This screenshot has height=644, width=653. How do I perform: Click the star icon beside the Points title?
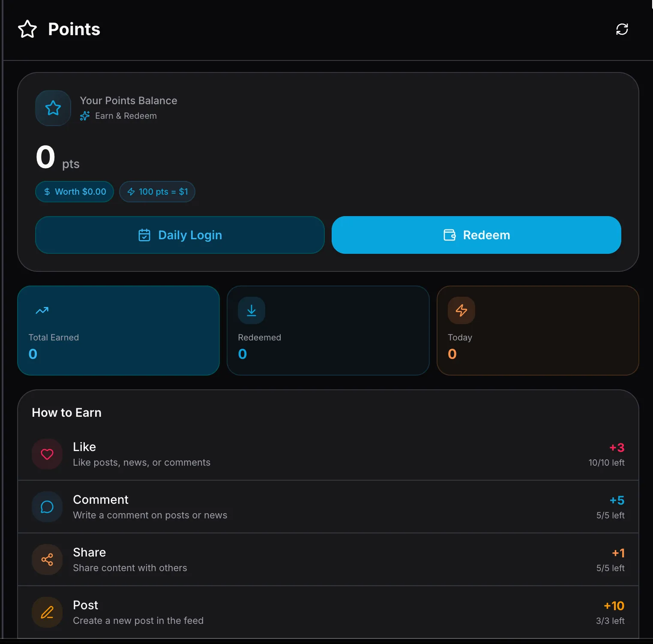coord(27,29)
